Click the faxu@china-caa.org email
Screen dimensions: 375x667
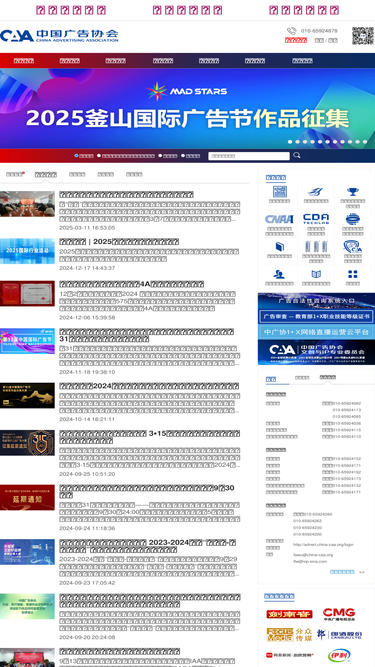[x=313, y=555]
